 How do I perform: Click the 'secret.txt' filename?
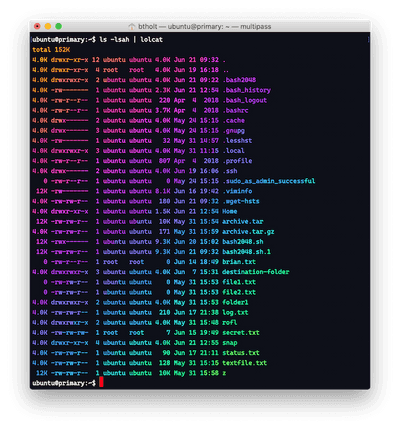(x=241, y=333)
